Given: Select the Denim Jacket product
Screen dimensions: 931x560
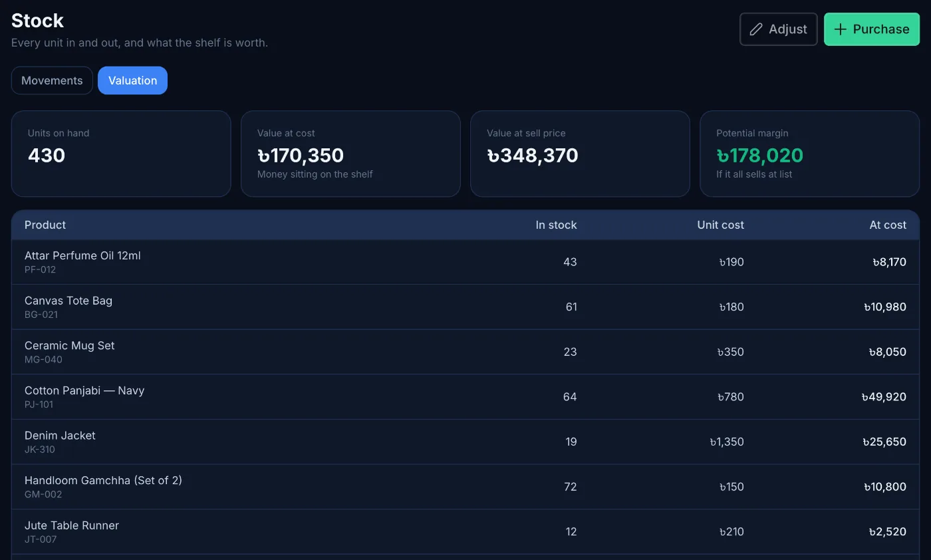Looking at the screenshot, I should 60,436.
